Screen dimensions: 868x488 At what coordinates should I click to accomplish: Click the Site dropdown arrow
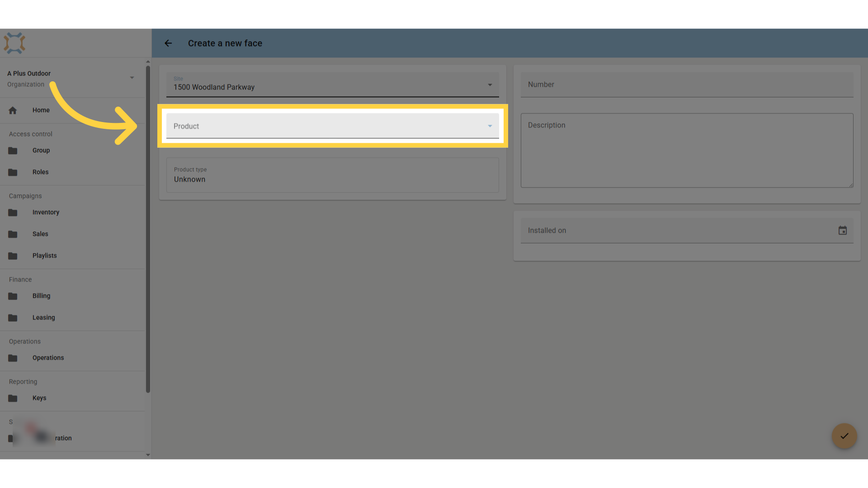coord(490,85)
